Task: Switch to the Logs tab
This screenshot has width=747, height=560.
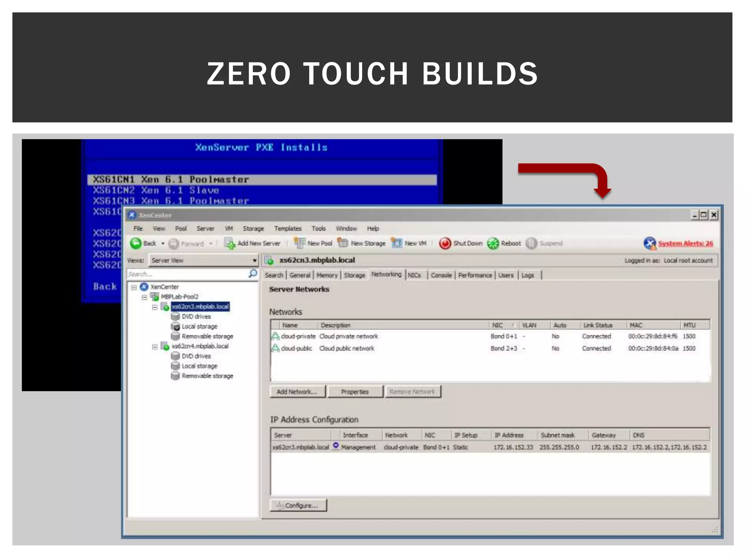Action: click(x=527, y=275)
